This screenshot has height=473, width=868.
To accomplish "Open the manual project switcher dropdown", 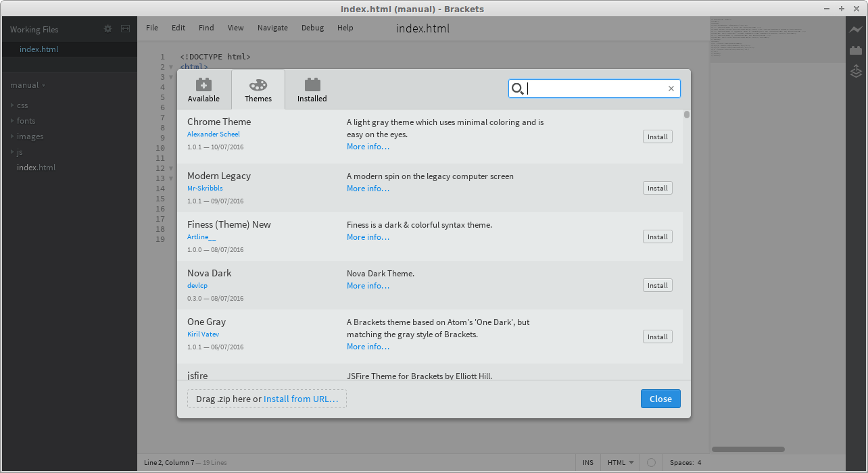I will click(27, 85).
